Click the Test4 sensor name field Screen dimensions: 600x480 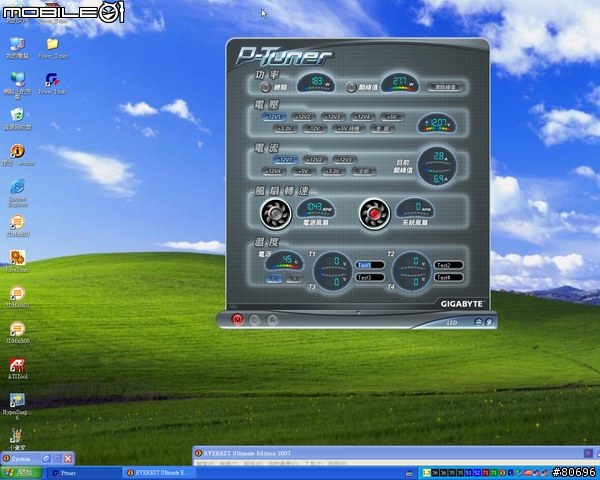tap(448, 277)
